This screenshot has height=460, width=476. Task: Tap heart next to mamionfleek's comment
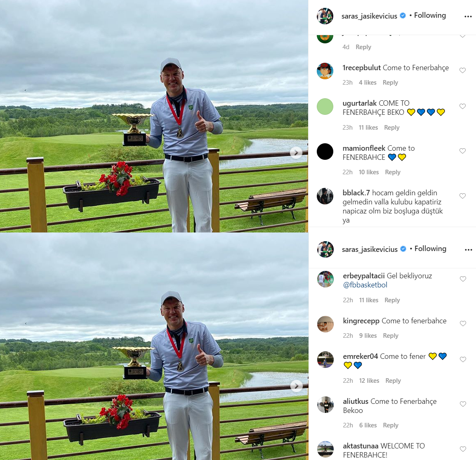click(462, 151)
